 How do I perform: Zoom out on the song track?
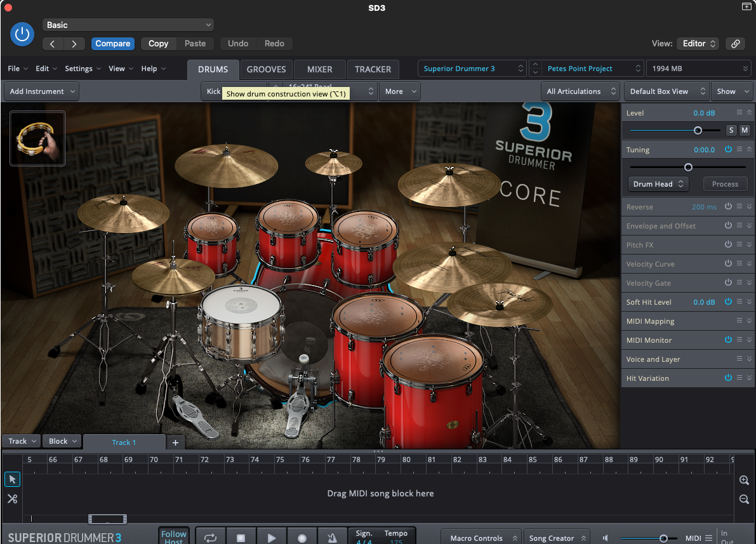[x=744, y=500]
